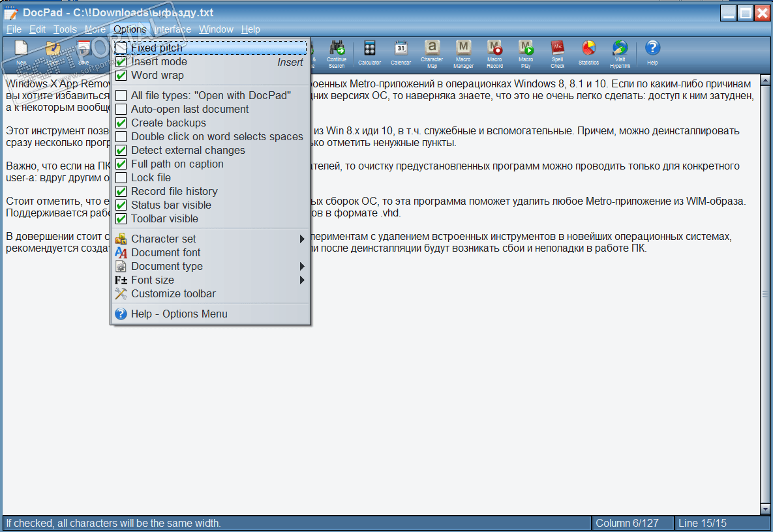This screenshot has height=532, width=773.
Task: Click the Font size F± icon
Action: pyautogui.click(x=121, y=280)
